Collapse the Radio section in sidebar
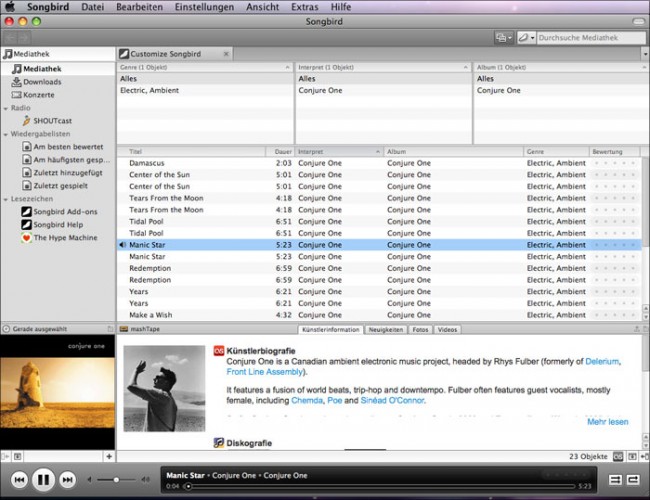 (x=6, y=108)
